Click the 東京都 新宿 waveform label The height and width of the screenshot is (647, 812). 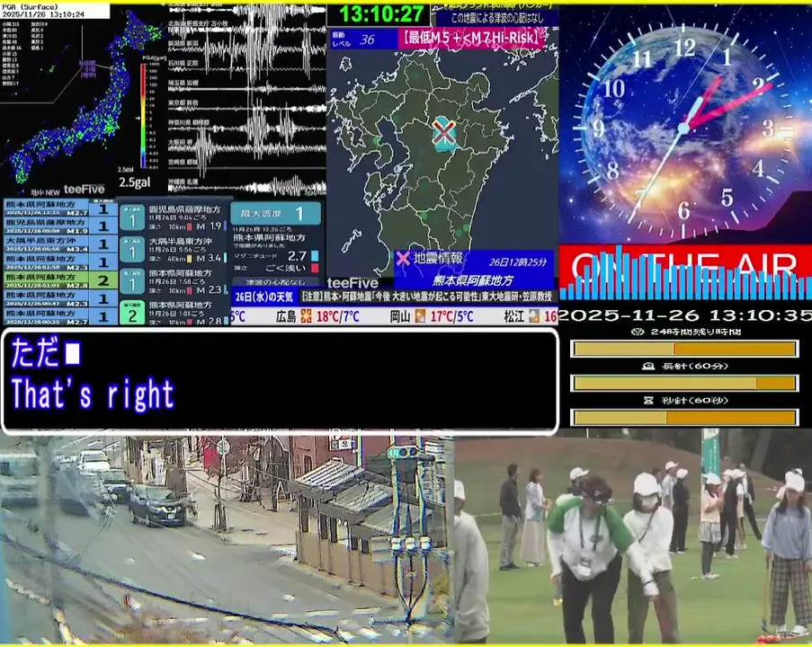pyautogui.click(x=183, y=103)
